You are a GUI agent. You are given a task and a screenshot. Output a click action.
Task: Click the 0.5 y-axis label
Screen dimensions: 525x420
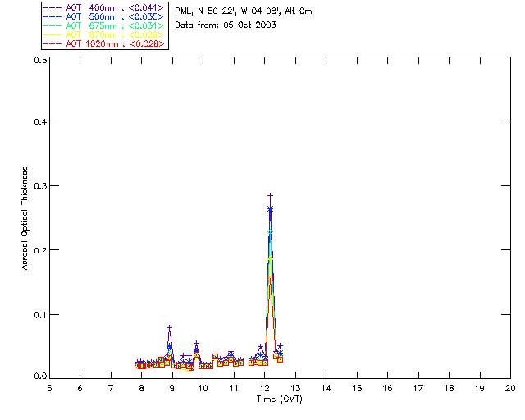tap(40, 60)
